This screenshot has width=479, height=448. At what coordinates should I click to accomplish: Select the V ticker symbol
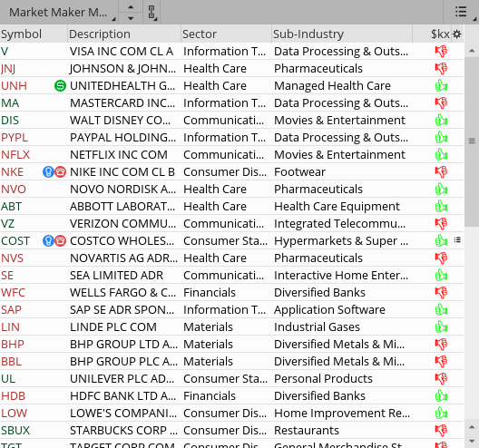pos(5,52)
